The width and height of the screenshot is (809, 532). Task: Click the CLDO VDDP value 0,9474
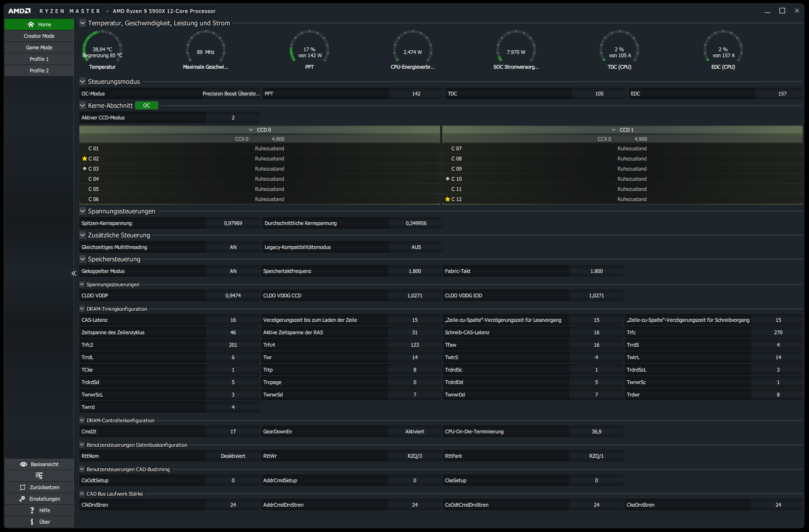(x=233, y=296)
